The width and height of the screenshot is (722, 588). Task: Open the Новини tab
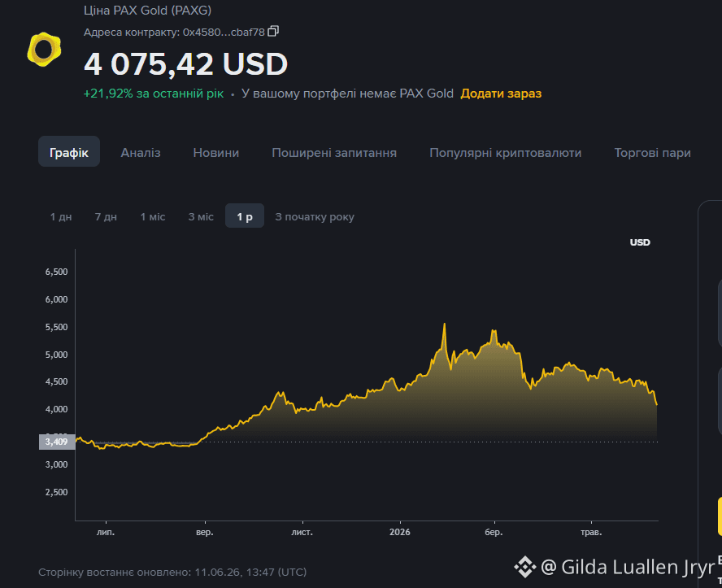point(216,152)
